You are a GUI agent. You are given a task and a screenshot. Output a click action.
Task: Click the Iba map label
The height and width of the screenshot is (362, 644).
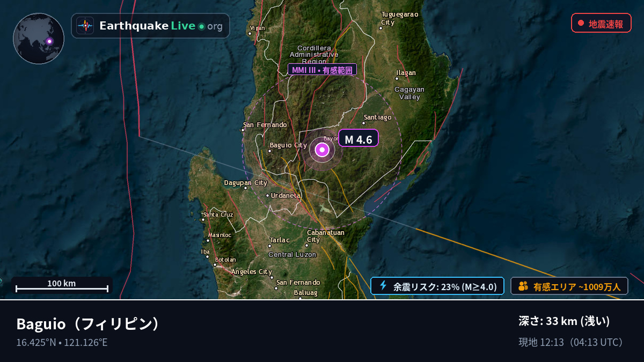[x=206, y=252]
